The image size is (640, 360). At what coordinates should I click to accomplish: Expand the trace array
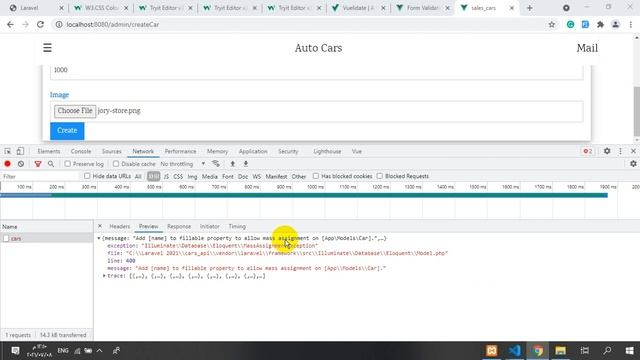pos(104,276)
